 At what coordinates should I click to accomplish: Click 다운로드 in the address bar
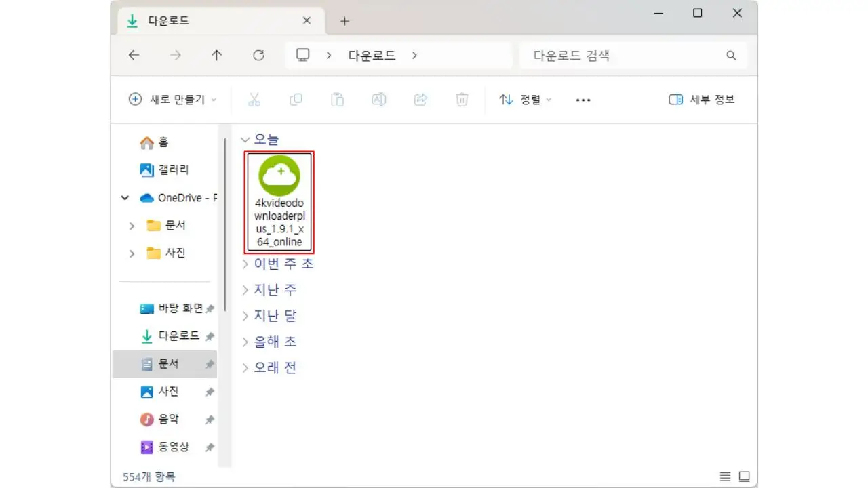[372, 56]
